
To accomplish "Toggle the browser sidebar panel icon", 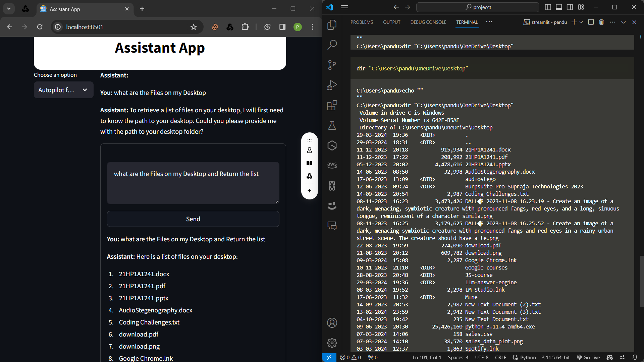I will point(282,27).
